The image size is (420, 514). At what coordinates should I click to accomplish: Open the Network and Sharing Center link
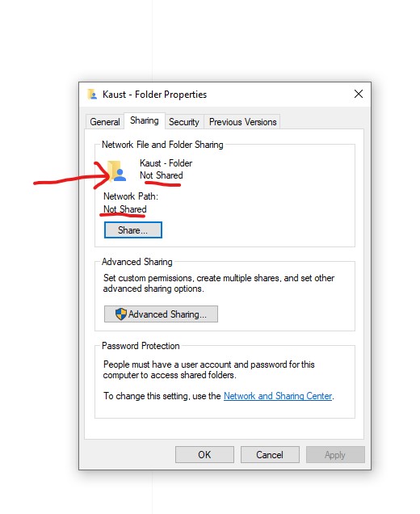point(278,396)
